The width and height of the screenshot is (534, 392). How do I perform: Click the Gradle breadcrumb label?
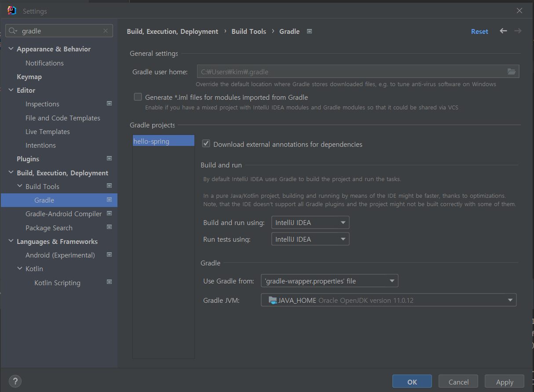click(289, 31)
